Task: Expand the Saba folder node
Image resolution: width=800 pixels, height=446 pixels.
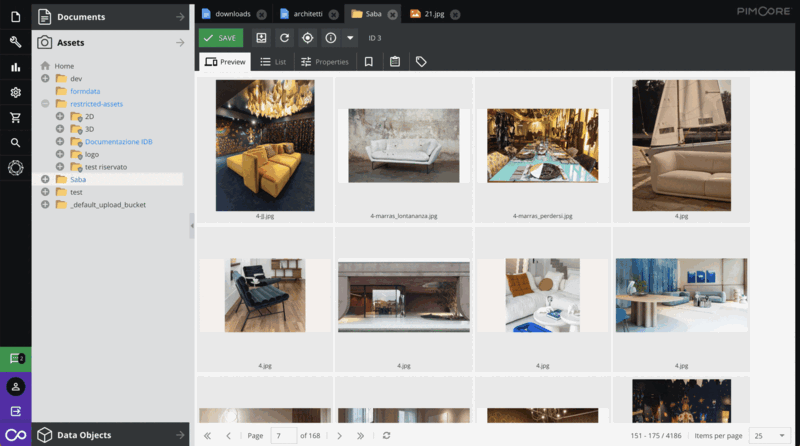Action: (x=45, y=179)
